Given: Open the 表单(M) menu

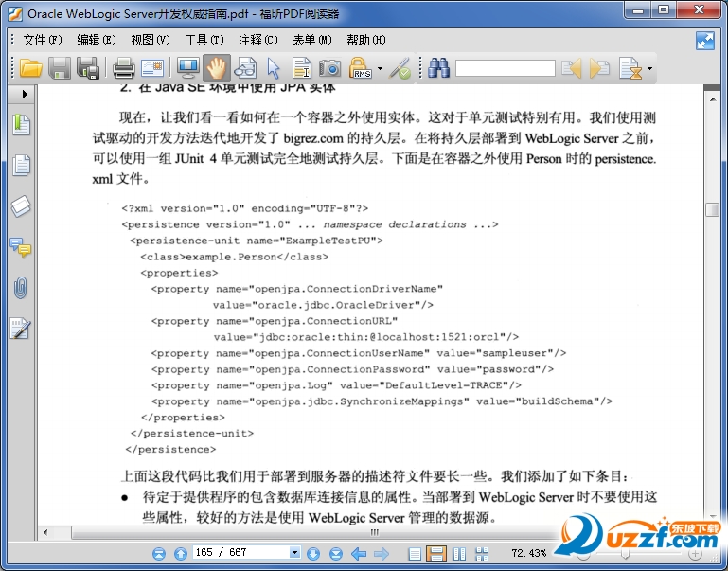Looking at the screenshot, I should pyautogui.click(x=312, y=40).
